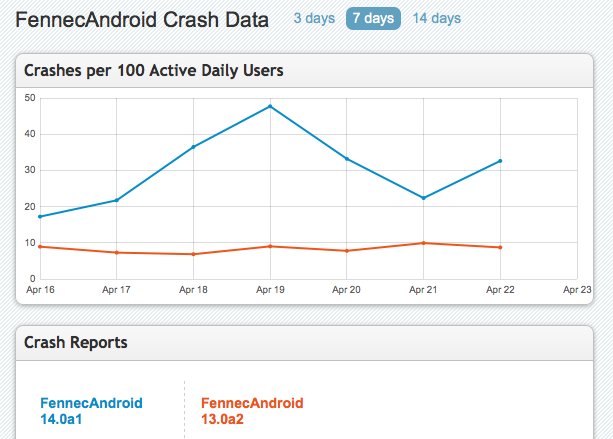Switch to the 3 days view
The height and width of the screenshot is (439, 613).
[313, 19]
